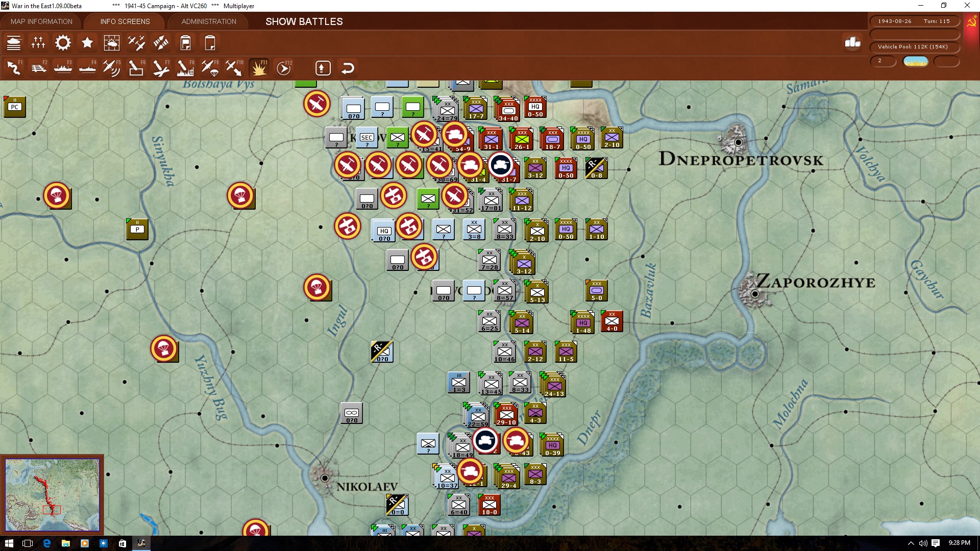Click the undo move arrow icon

point(348,68)
